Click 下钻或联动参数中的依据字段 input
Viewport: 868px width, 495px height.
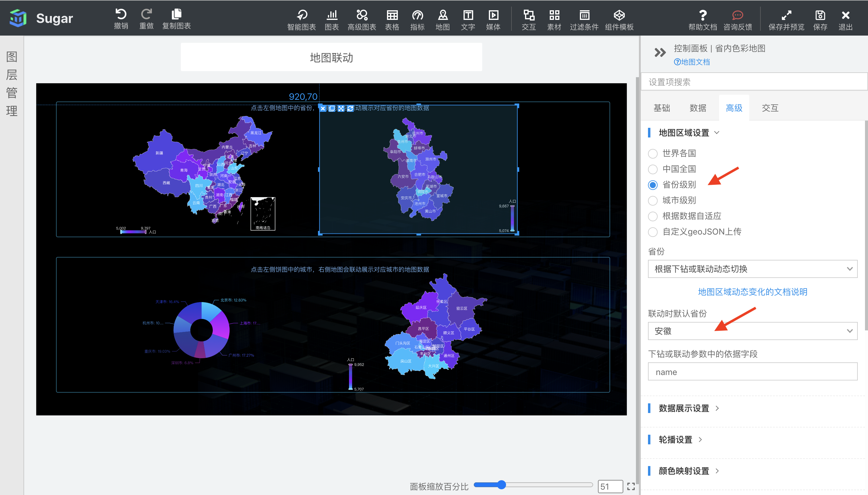coord(753,372)
